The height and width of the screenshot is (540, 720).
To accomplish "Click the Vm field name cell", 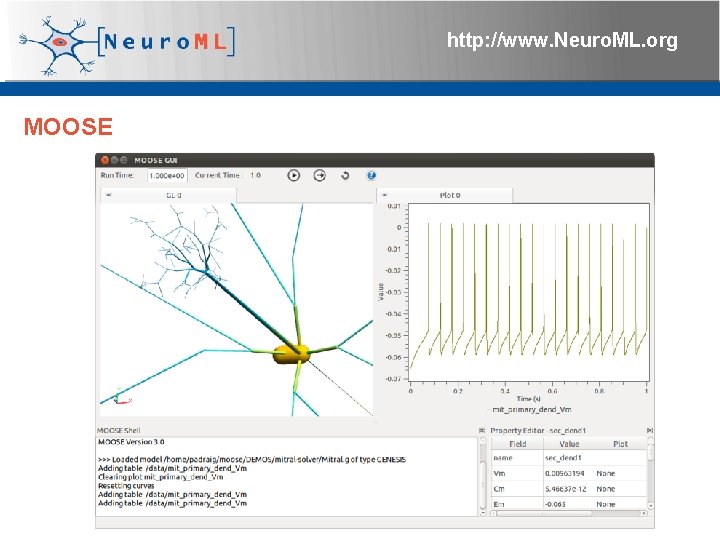I will [x=518, y=473].
